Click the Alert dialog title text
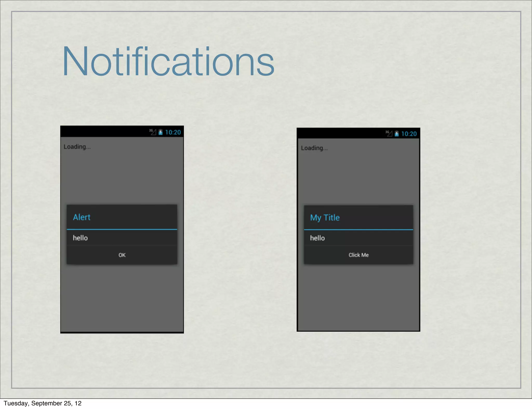Viewport: 532px width, 409px height. (82, 217)
